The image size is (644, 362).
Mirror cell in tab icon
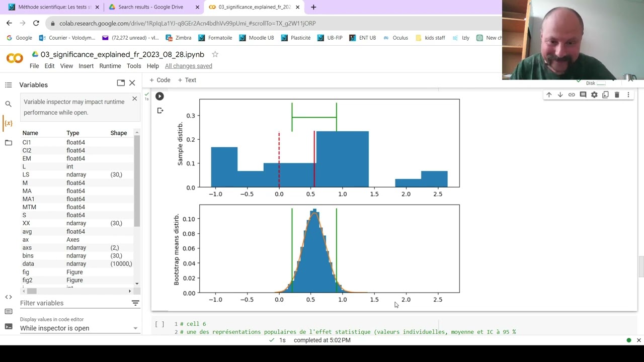605,95
